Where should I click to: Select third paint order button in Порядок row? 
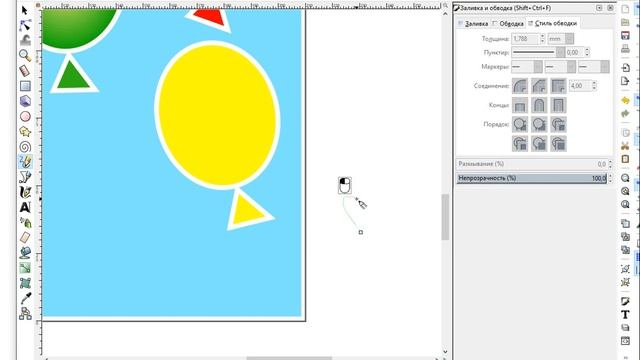pos(558,124)
